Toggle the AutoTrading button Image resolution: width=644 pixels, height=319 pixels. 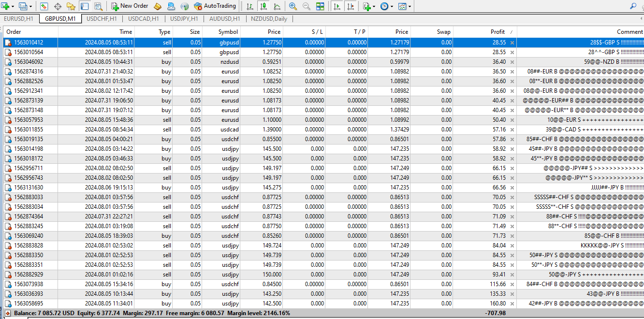pyautogui.click(x=215, y=6)
